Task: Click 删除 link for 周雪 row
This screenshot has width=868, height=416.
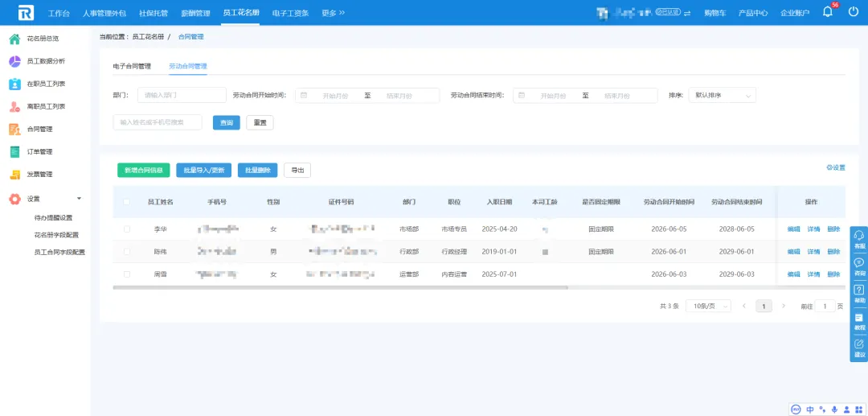Action: (x=833, y=274)
